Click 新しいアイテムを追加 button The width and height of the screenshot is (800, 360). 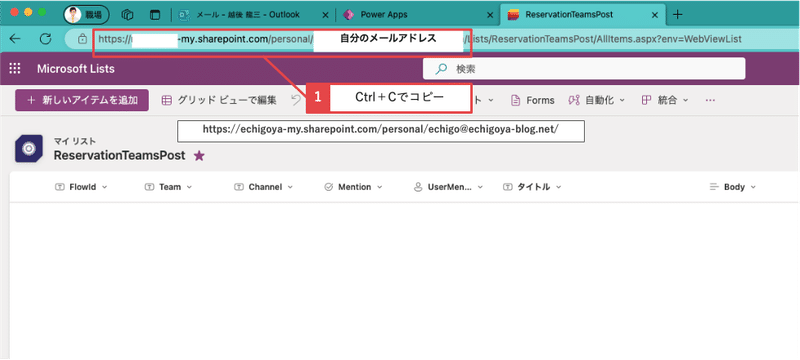coord(82,100)
